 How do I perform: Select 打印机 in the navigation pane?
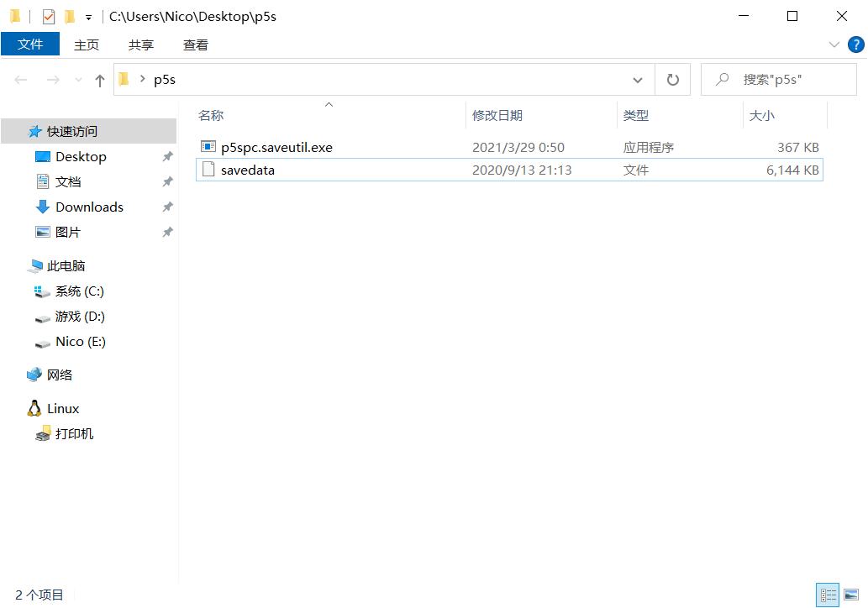[x=74, y=433]
